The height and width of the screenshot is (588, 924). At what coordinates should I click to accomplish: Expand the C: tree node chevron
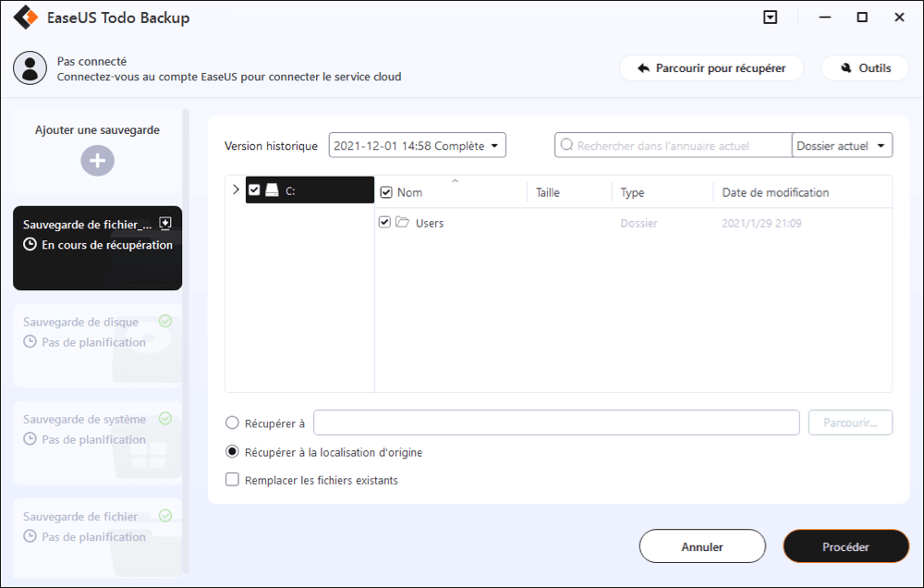(236, 190)
